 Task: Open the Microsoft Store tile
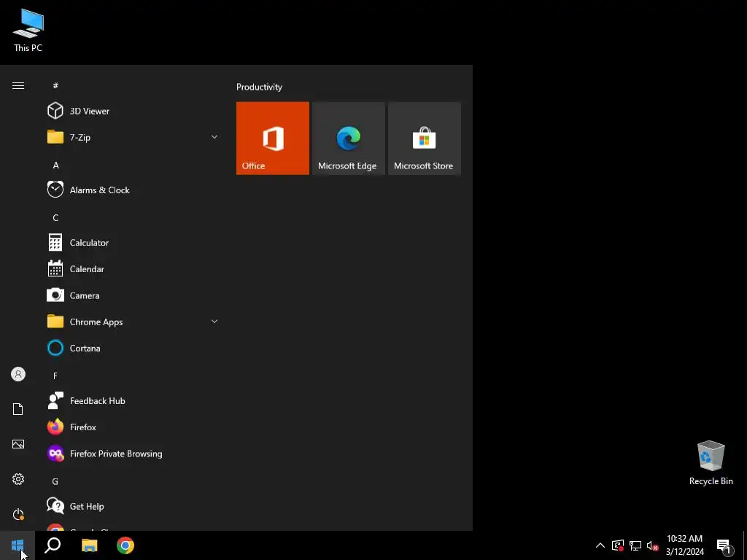click(x=424, y=138)
